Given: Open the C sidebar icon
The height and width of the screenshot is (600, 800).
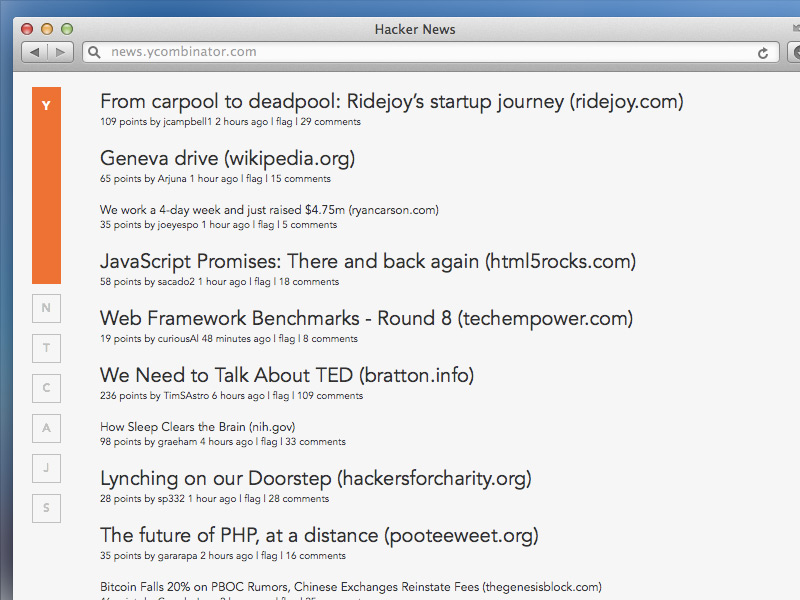Looking at the screenshot, I should pyautogui.click(x=46, y=388).
